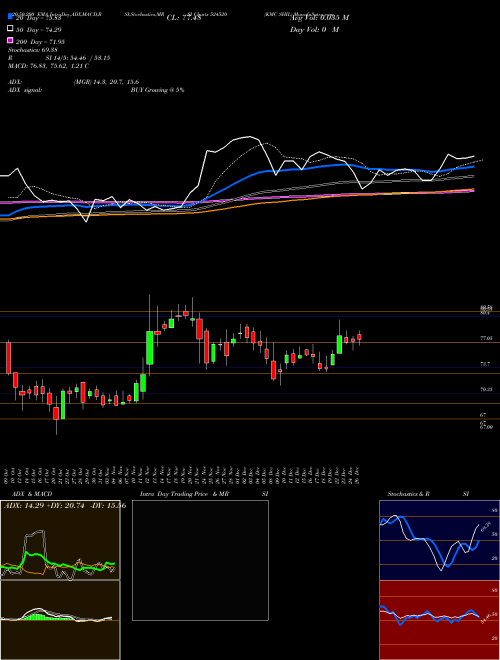Click the 'ADX: 14.29 +DY: 20.74 -DY: 15.56' readout

point(65,506)
